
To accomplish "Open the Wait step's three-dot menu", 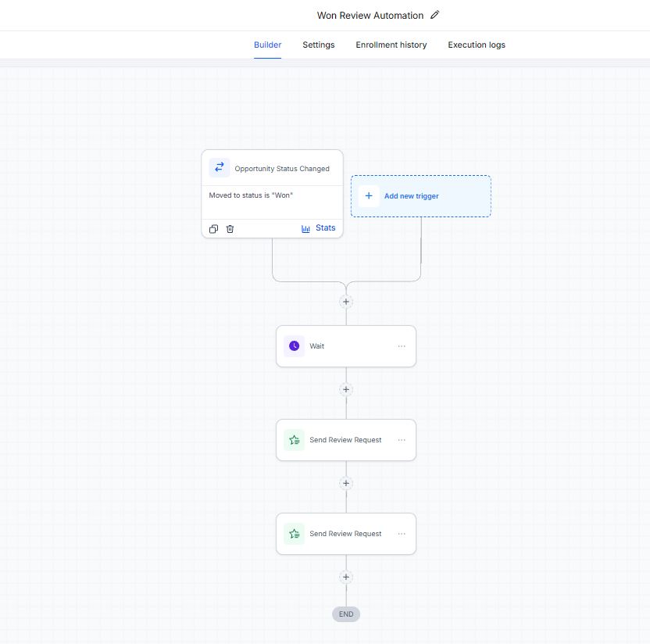I will (x=402, y=346).
